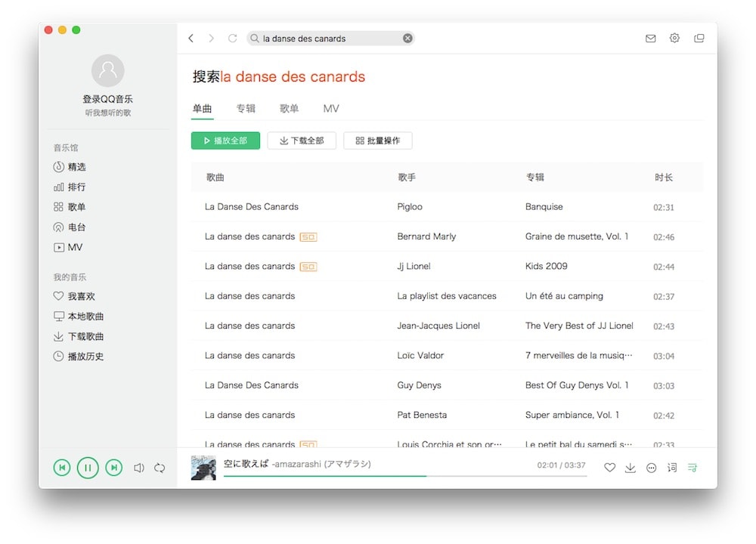The width and height of the screenshot is (756, 544).
Task: Switch to the MV results tab
Action: pyautogui.click(x=331, y=108)
